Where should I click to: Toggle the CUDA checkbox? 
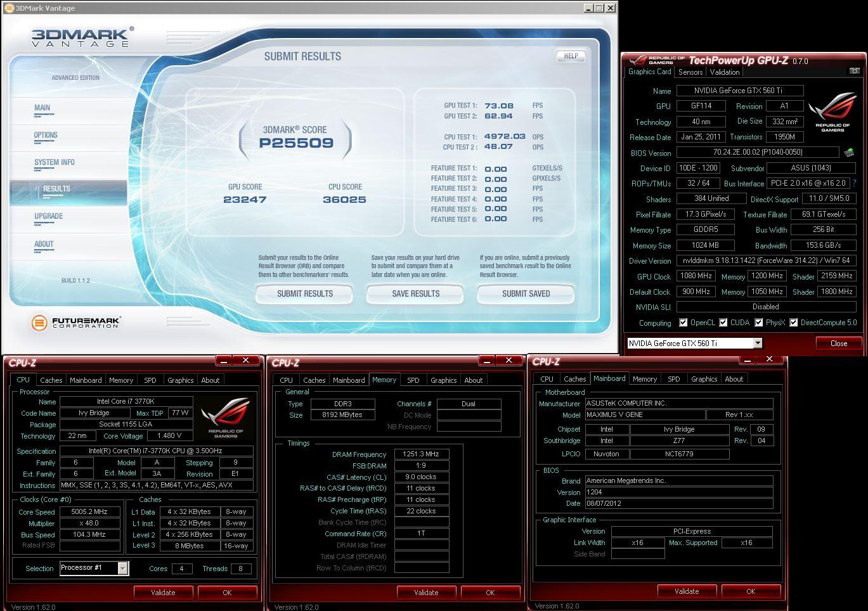pos(723,323)
